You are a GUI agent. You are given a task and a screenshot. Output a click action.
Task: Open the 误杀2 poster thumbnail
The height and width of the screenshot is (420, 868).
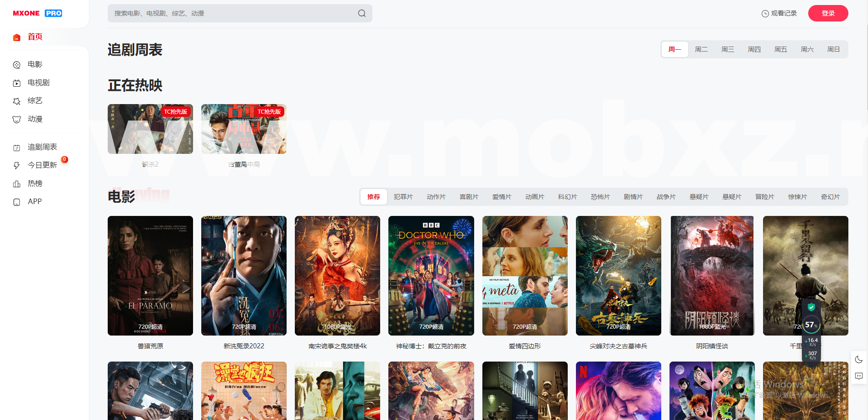150,129
